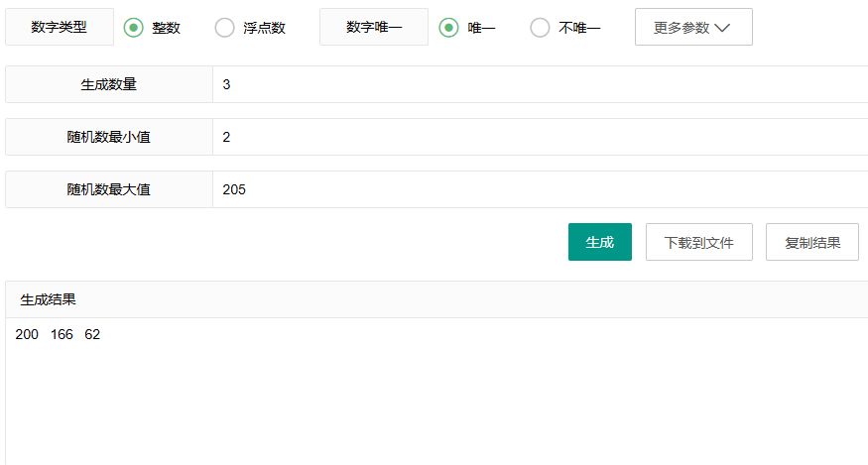Click the 随机数最大值 label cell
Image resolution: width=868 pixels, height=465 pixels.
click(x=109, y=189)
